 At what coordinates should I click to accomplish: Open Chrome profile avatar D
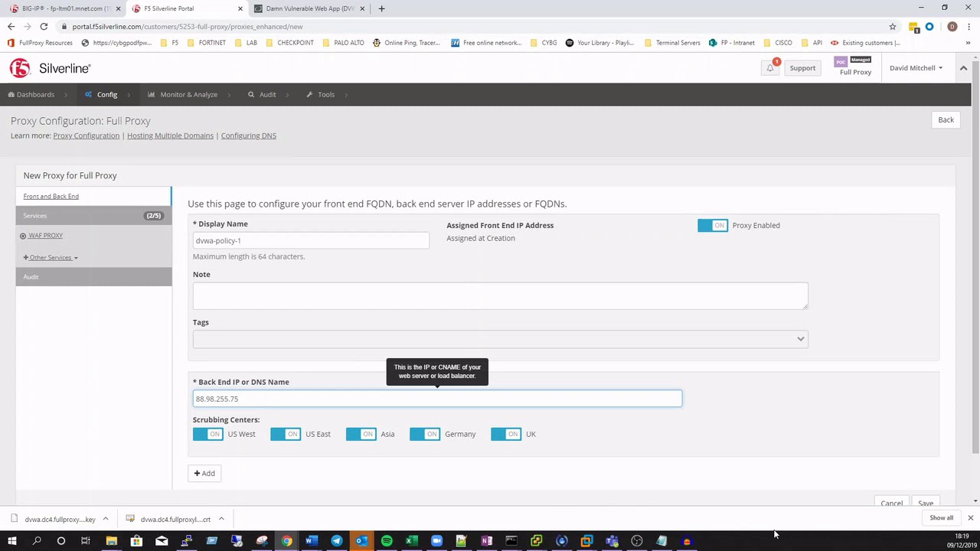coord(952,27)
